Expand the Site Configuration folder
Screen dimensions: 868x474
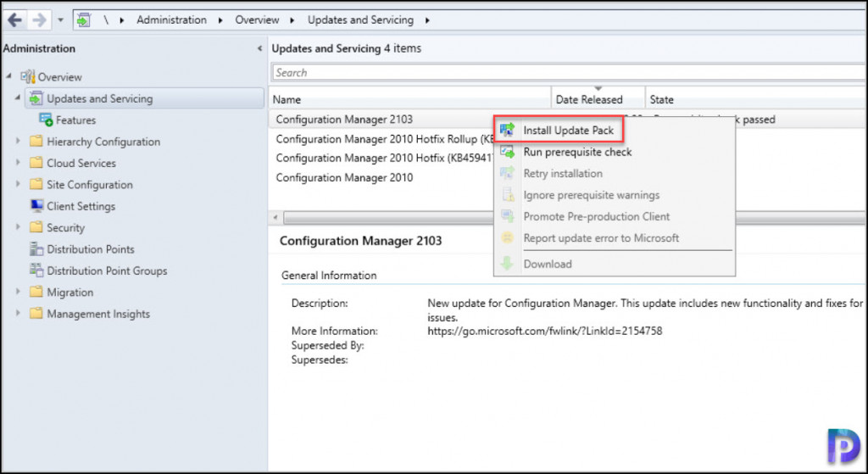coord(19,184)
